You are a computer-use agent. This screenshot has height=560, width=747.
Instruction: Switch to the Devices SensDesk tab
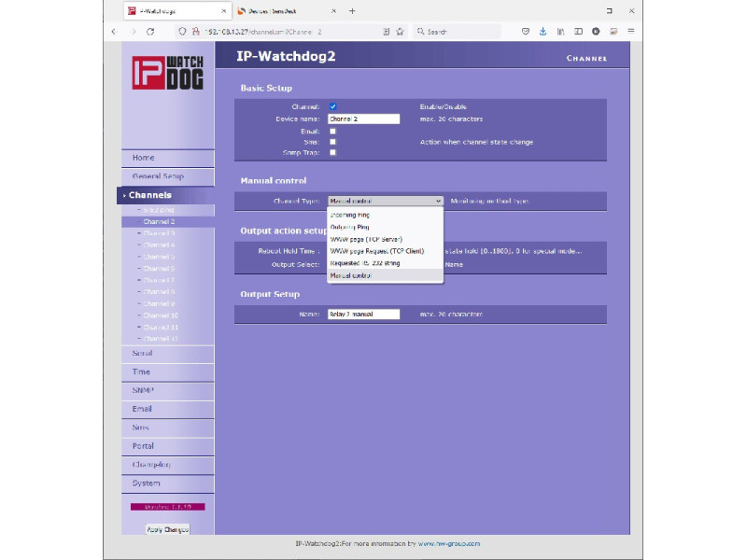coord(286,11)
